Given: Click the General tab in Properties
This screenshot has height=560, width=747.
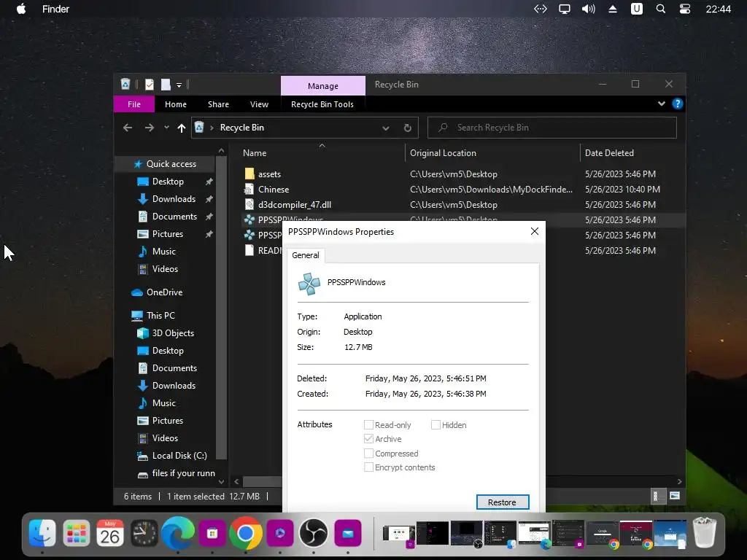Looking at the screenshot, I should (x=306, y=255).
